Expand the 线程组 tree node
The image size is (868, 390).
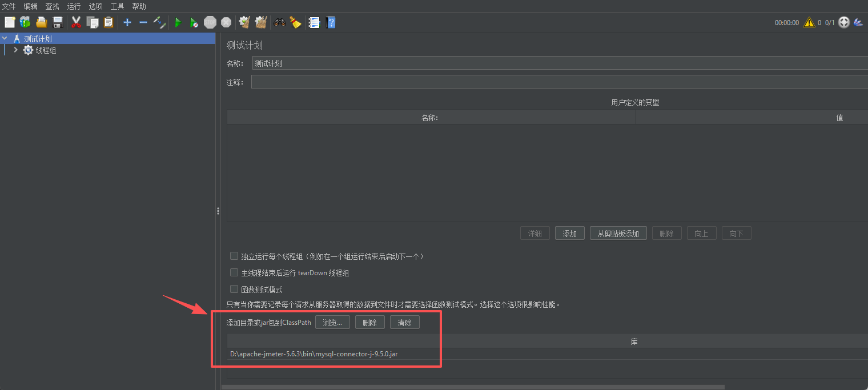[x=16, y=50]
